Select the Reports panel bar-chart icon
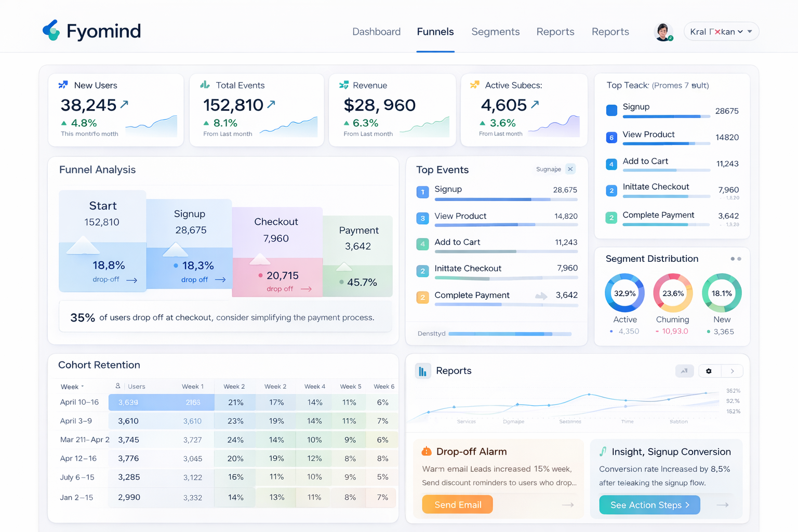Image resolution: width=798 pixels, height=532 pixels. (x=422, y=370)
